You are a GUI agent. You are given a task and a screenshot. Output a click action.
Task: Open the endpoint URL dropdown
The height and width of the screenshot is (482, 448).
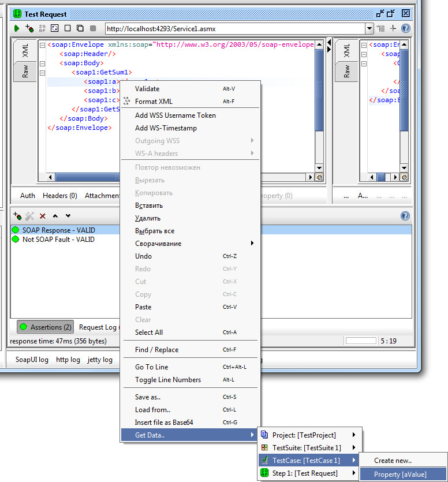[369, 29]
